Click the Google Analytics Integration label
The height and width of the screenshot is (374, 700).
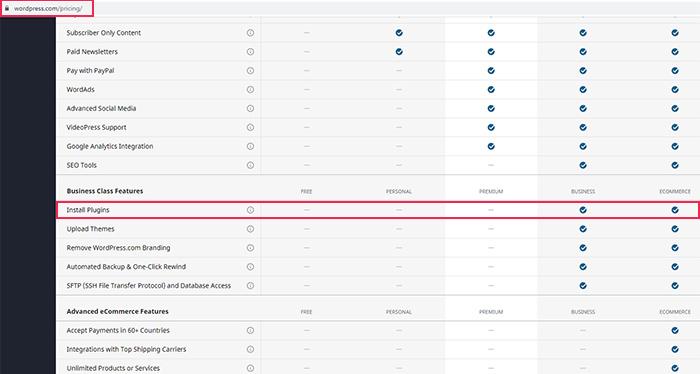pos(110,146)
